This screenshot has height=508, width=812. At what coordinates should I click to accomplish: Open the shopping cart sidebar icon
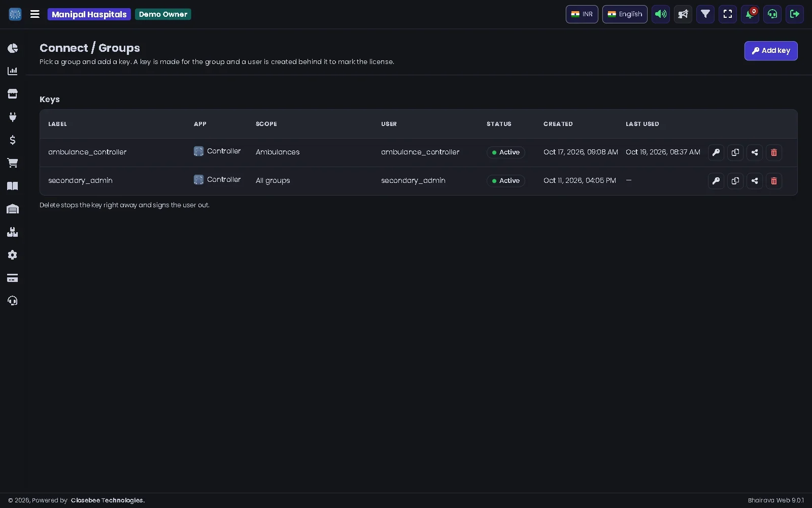[13, 163]
